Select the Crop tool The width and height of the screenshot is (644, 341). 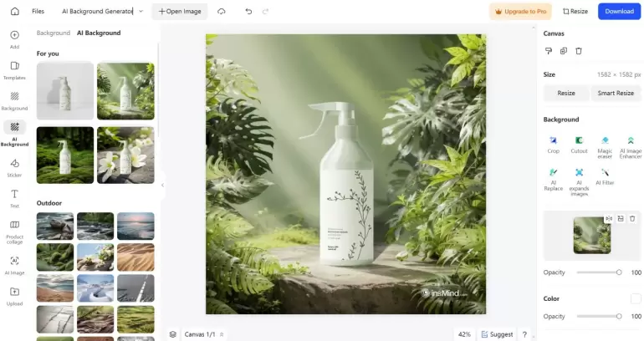point(553,144)
